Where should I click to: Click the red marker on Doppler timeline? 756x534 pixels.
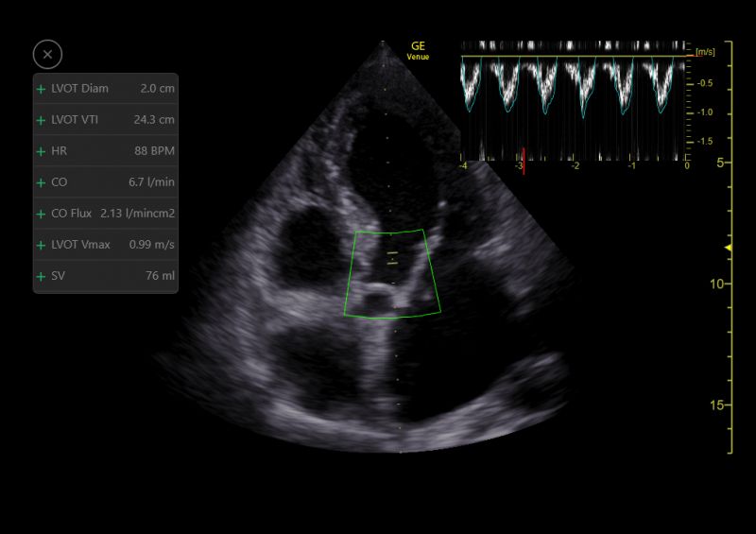click(524, 161)
